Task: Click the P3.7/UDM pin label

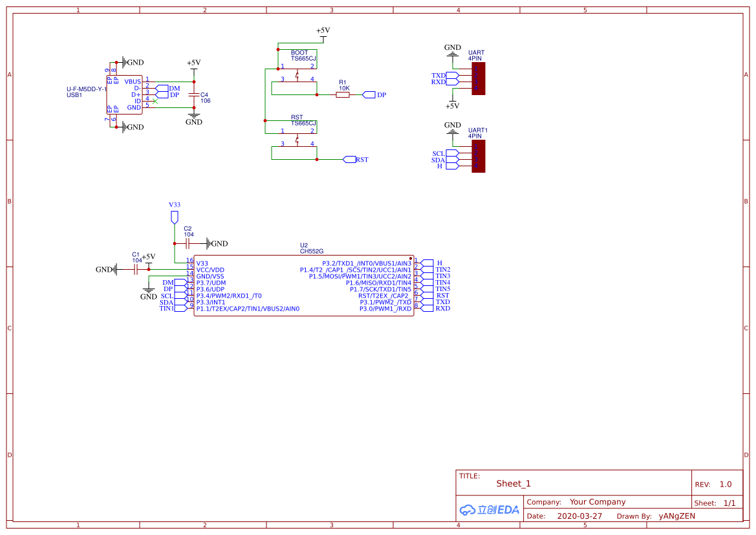Action: 211,283
